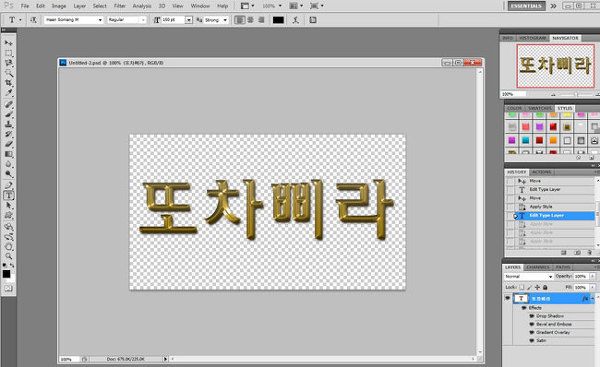The width and height of the screenshot is (600, 367).
Task: Select the Hand tool
Action: point(8,246)
